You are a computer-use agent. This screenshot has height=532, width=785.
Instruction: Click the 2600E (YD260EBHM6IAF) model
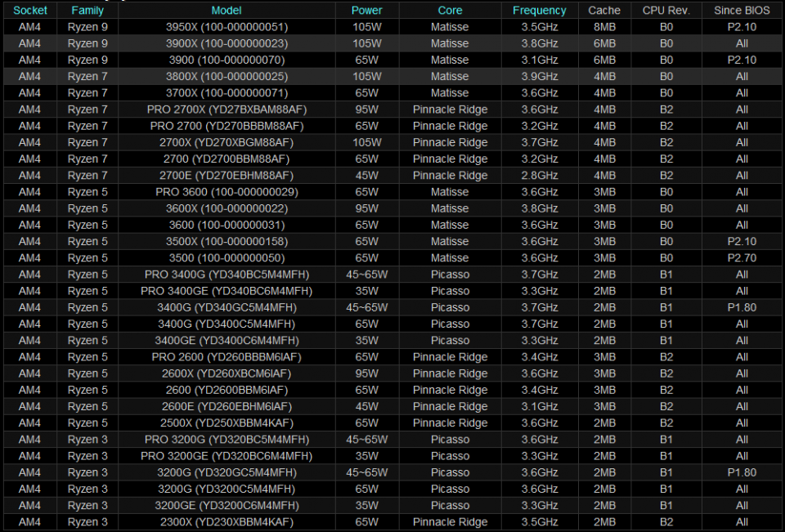point(227,407)
